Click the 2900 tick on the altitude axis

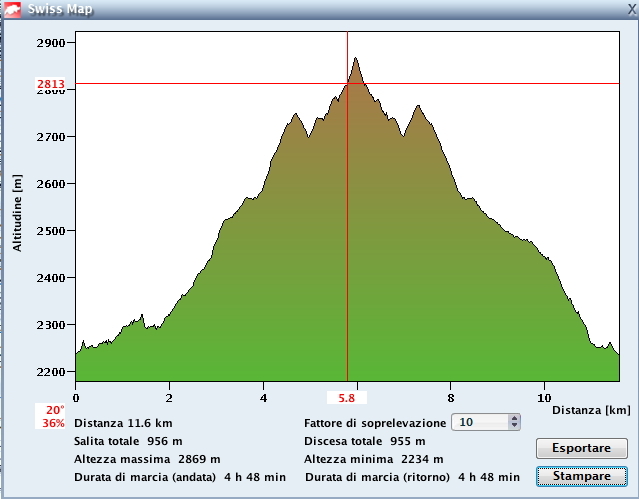click(50, 43)
